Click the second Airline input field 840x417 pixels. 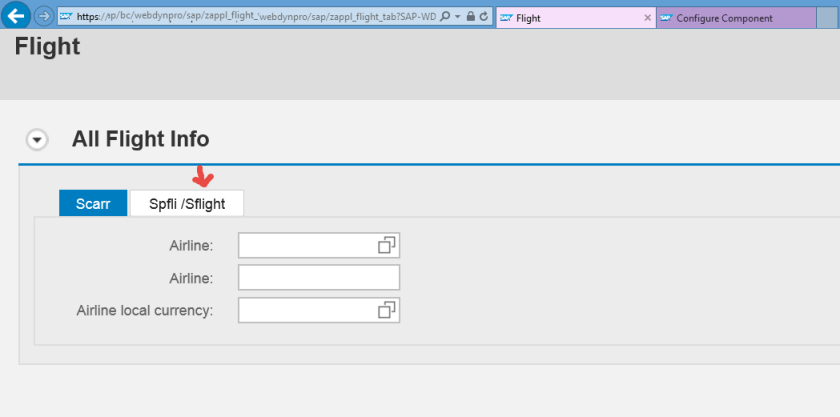coord(319,278)
